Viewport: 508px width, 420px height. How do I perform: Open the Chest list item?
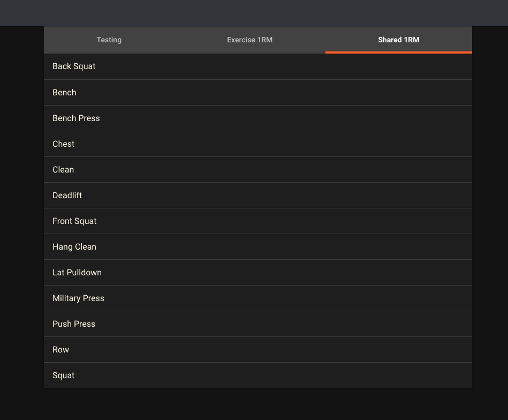(x=258, y=144)
